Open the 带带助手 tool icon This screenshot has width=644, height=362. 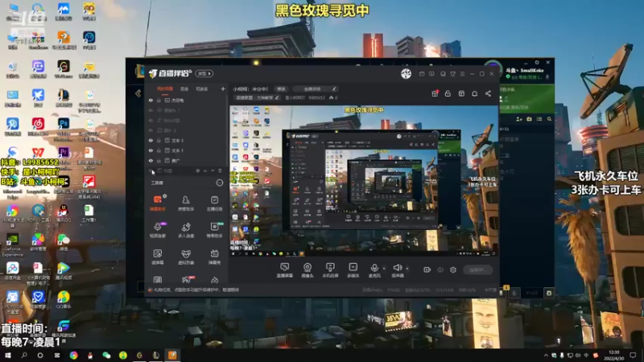[214, 230]
